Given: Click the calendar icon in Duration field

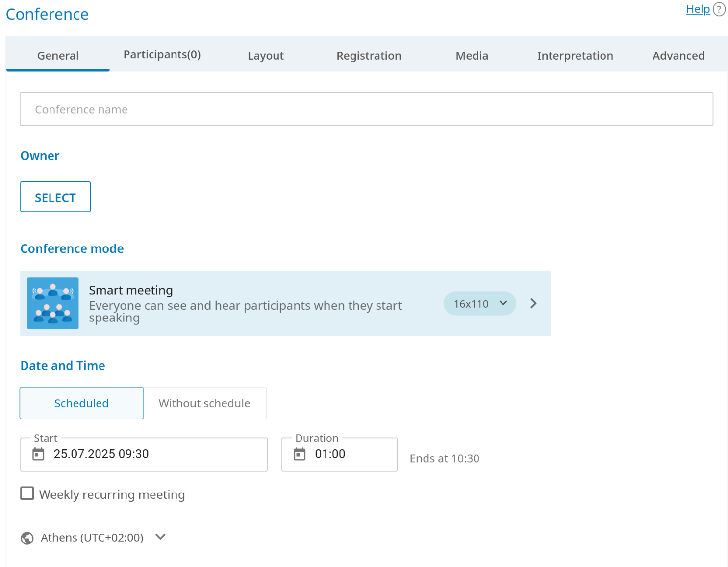Looking at the screenshot, I should (x=300, y=454).
